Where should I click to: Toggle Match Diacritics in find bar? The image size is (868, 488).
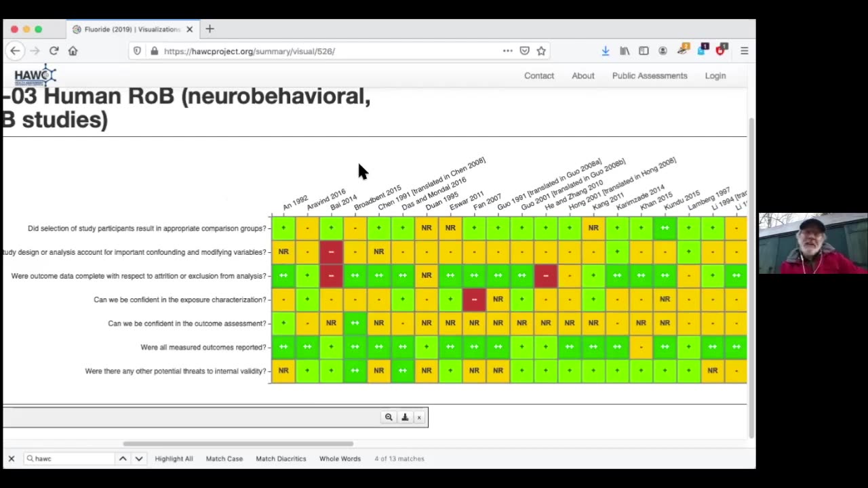[281, 459]
